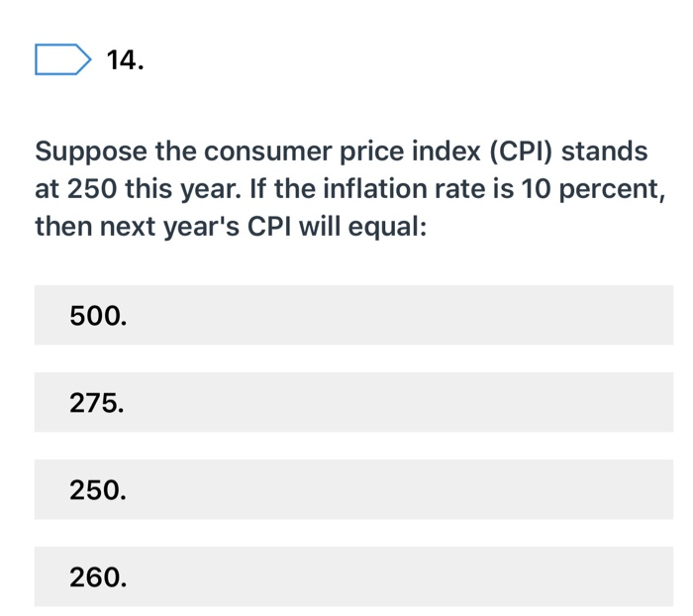The height and width of the screenshot is (616, 693).
Task: Choose the 275. answer choice
Action: [x=353, y=402]
